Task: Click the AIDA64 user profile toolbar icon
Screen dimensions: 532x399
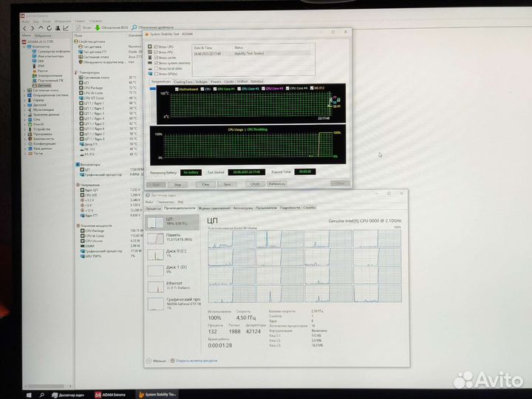Action: pos(58,28)
